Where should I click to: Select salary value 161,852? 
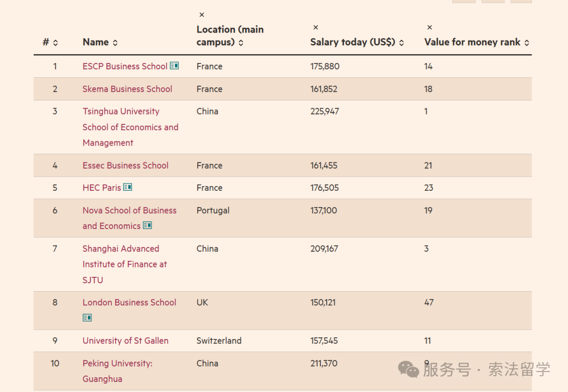(323, 89)
